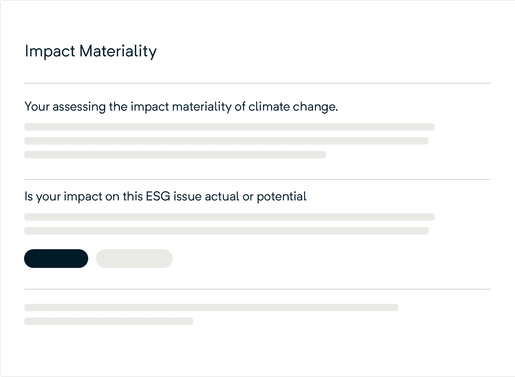Click the word Materiality in the heading
The image size is (515, 377).
pyautogui.click(x=118, y=52)
